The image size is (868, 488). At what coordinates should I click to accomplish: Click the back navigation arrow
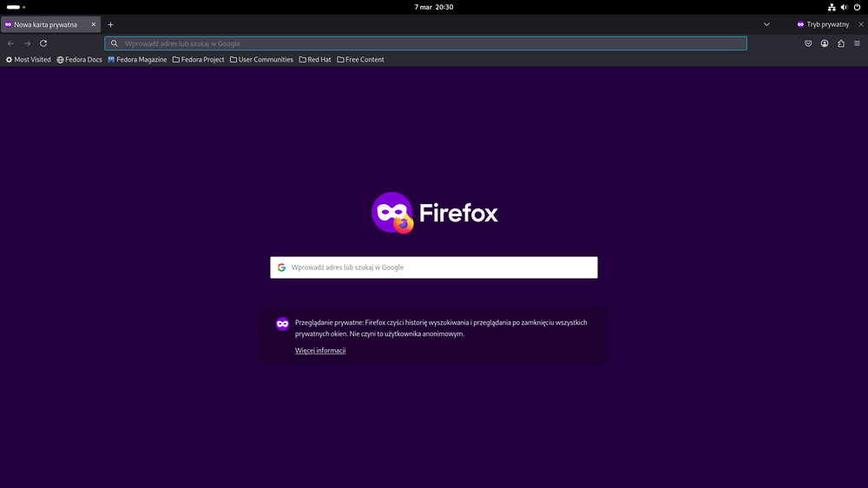tap(10, 43)
